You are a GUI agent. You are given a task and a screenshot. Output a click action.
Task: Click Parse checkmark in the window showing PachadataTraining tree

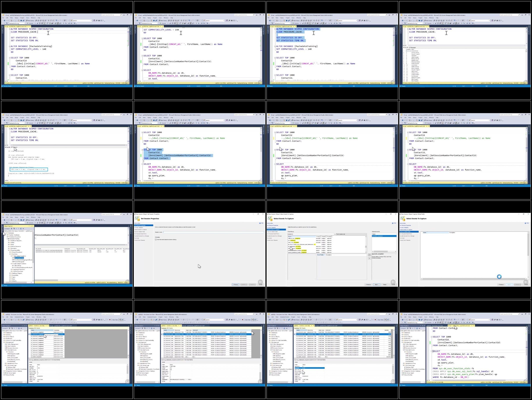tap(38, 223)
